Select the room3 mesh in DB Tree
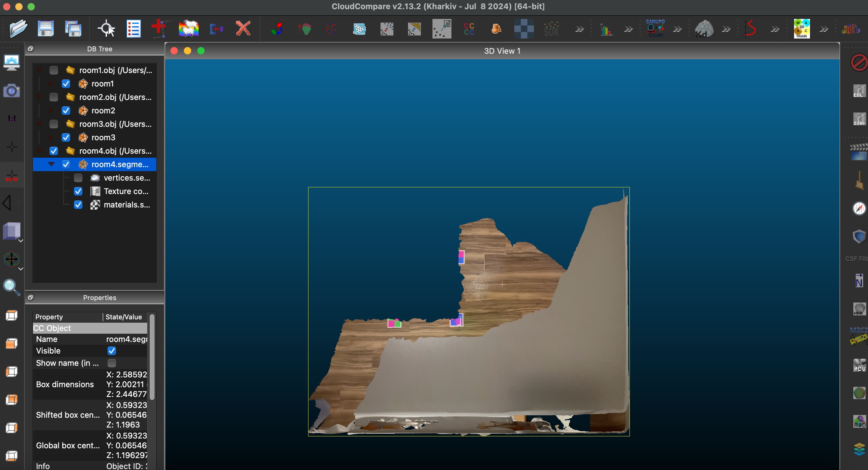The width and height of the screenshot is (868, 470). 103,138
